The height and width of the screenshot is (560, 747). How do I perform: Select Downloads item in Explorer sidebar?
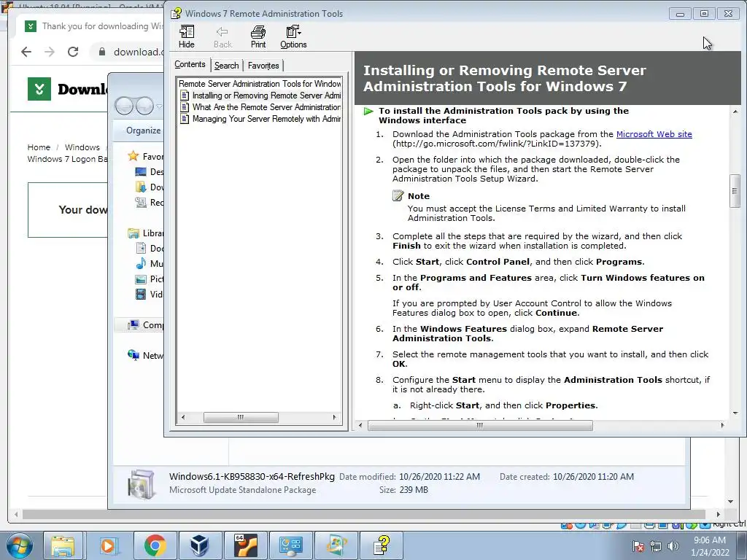[x=150, y=187]
